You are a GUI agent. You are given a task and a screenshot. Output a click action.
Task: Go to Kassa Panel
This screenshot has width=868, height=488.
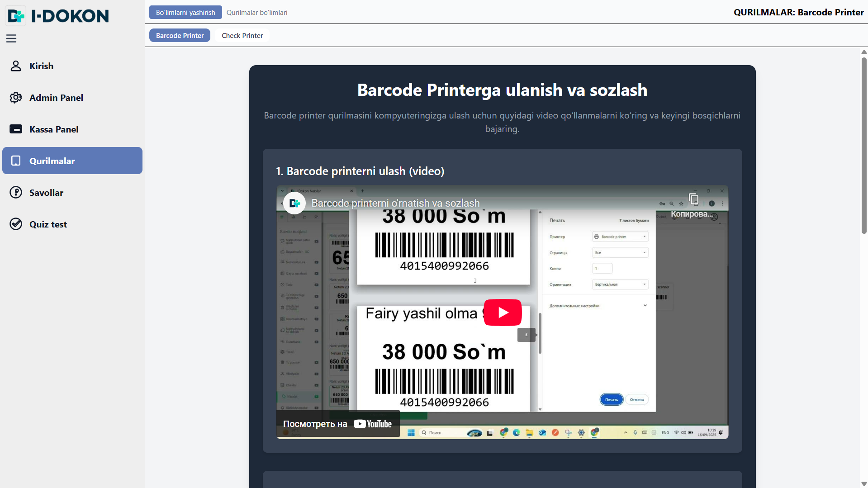(54, 129)
